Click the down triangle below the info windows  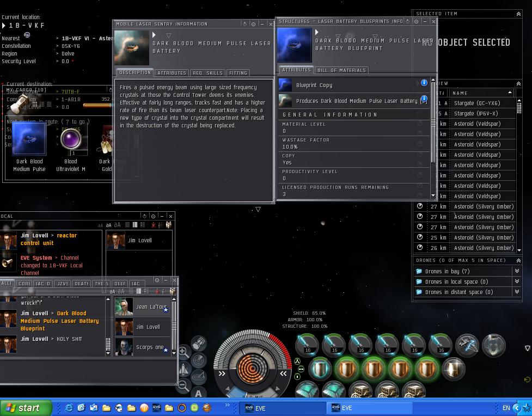point(258,209)
